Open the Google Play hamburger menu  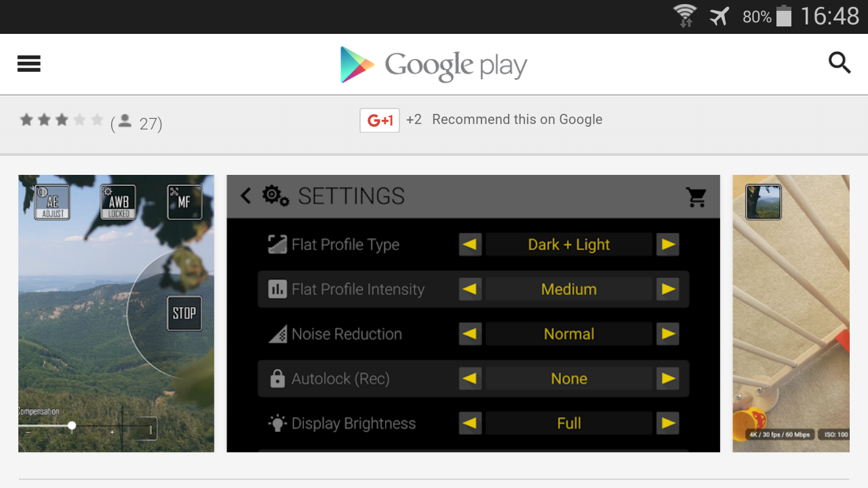29,64
